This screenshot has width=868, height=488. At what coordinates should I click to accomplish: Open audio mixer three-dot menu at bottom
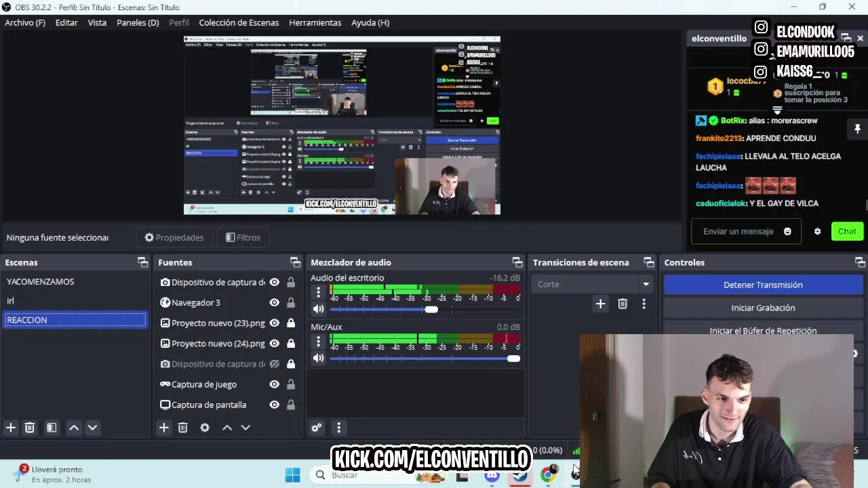coord(338,428)
